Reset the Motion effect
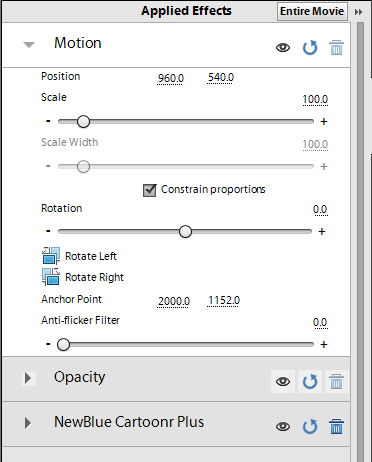The height and width of the screenshot is (462, 372). [x=310, y=48]
